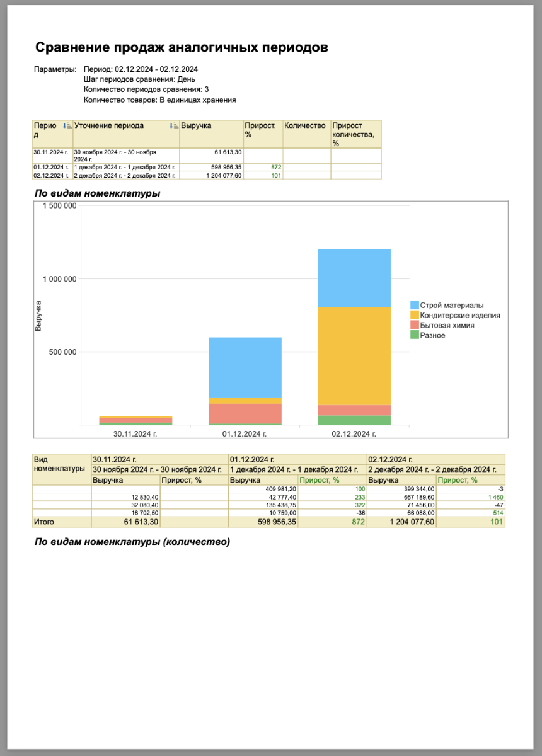Click the 409 981,20 revenue cell
This screenshot has height=756, width=542.
pyautogui.click(x=262, y=489)
